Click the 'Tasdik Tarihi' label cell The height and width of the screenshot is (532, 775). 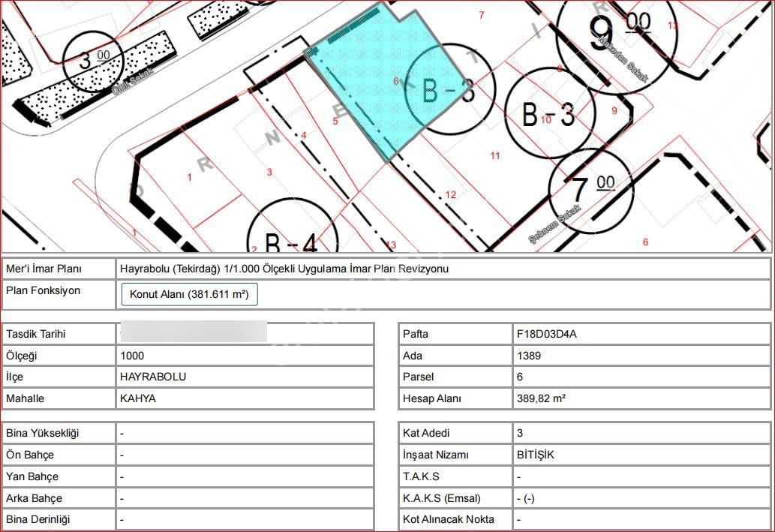click(59, 334)
